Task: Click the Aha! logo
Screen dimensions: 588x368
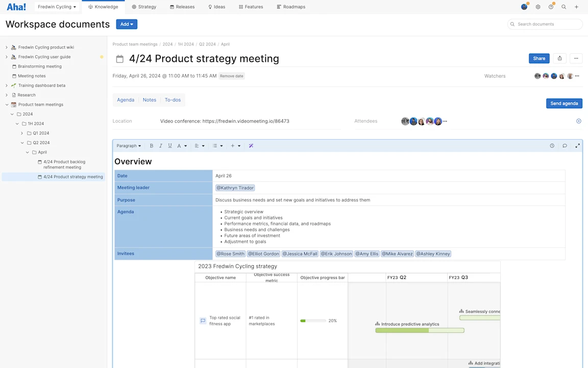Action: 16,7
